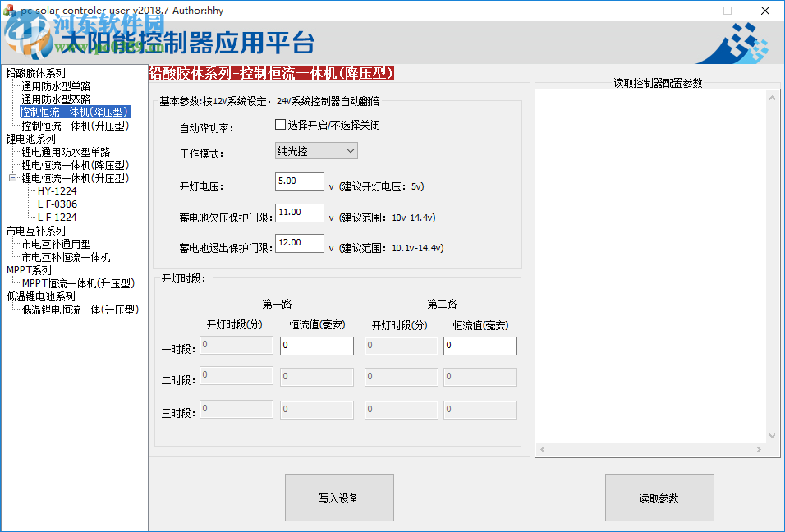This screenshot has height=532, width=785.
Task: Click the 铅酸胶体系列 category heading
Action: coord(35,73)
